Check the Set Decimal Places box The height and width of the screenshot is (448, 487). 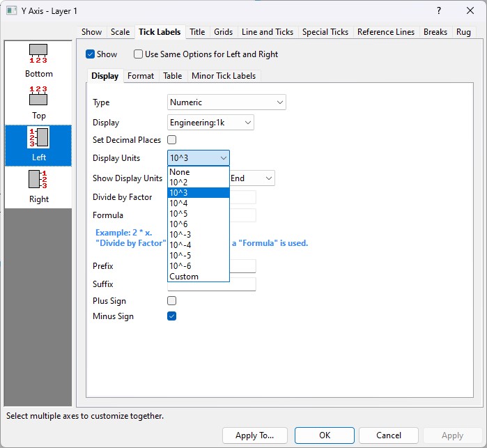pos(172,140)
